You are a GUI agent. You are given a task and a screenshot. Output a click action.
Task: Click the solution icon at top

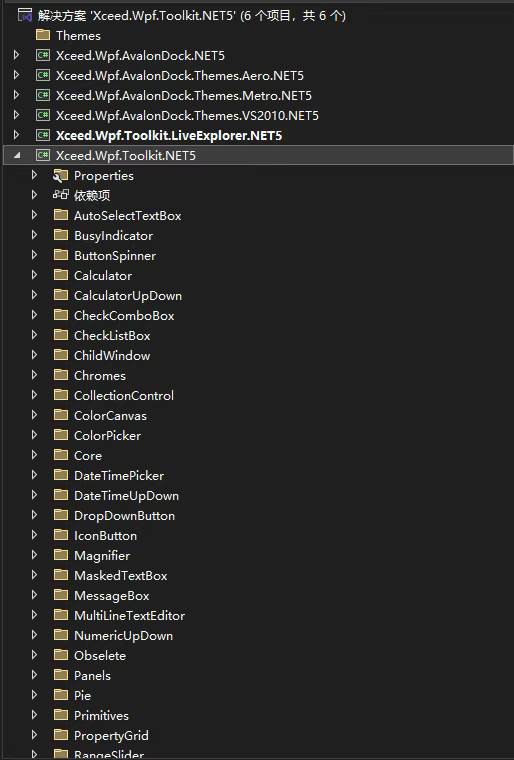point(25,16)
